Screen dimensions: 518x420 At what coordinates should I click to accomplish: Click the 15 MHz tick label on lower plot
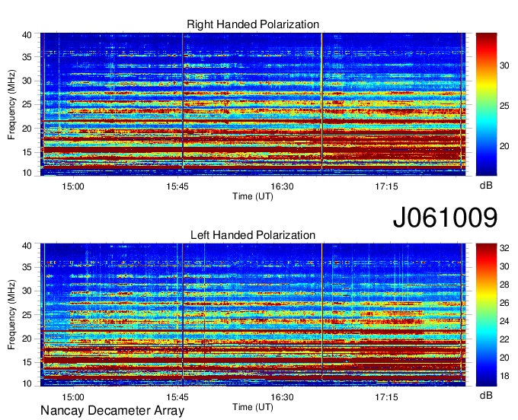(x=27, y=363)
